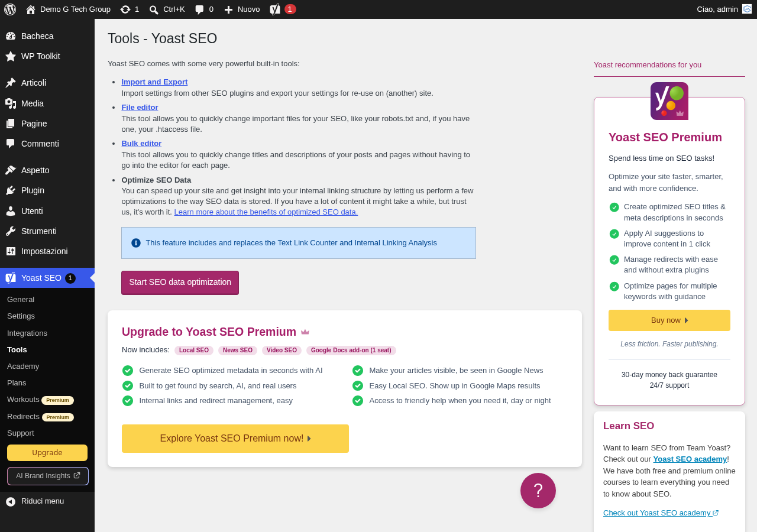
Task: Click the Yoast SEO Premium logo image
Action: (x=669, y=101)
